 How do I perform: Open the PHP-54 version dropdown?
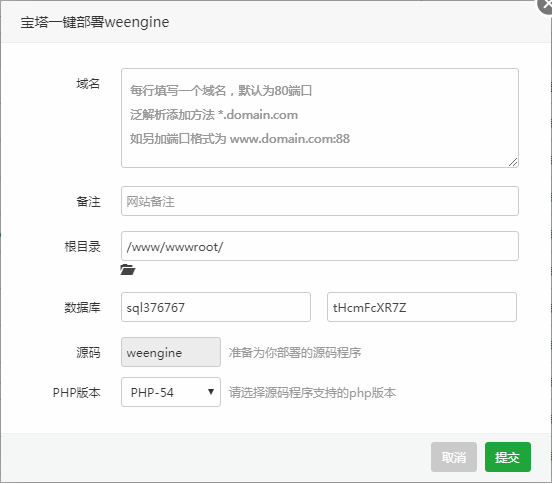pos(171,392)
